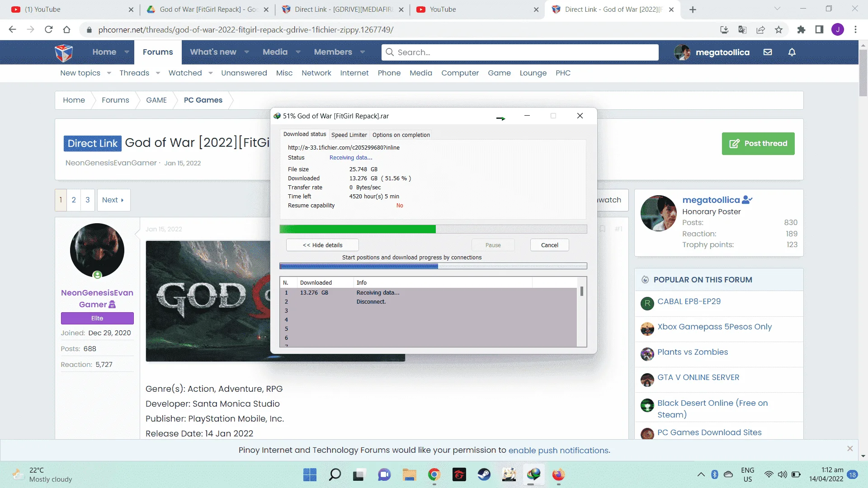Go to thread page 3

88,200
